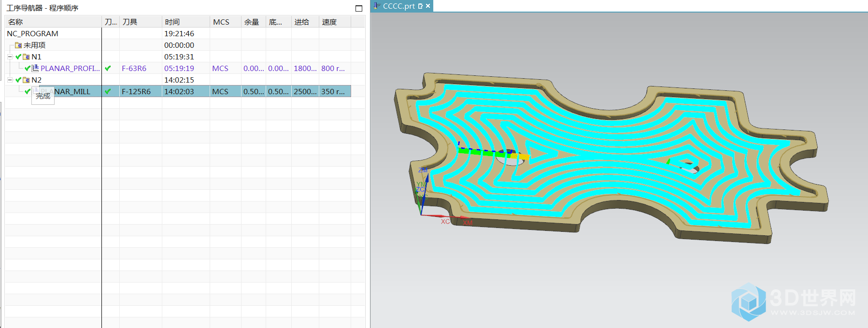Viewport: 868px width, 328px height.
Task: Click the MCS column header
Action: pos(226,22)
